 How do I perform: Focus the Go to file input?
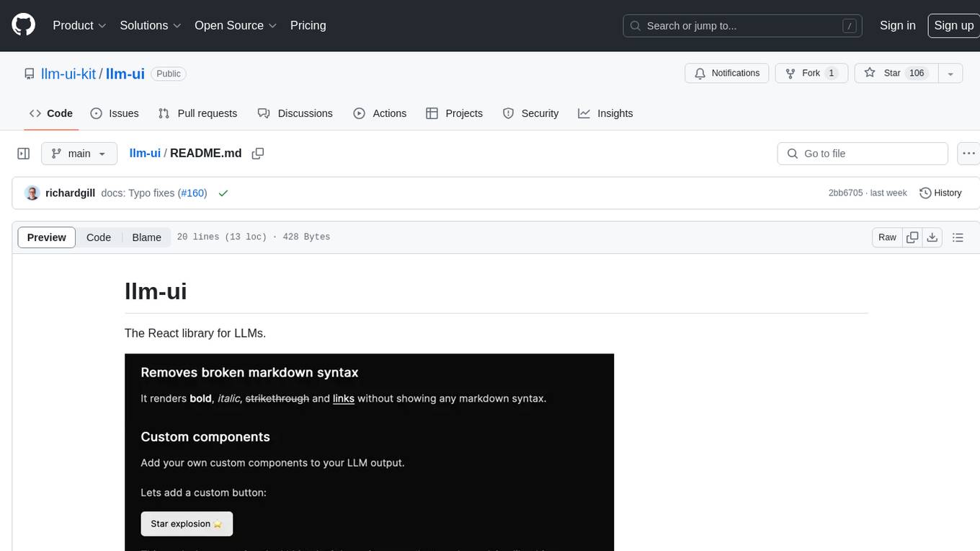[x=863, y=154]
